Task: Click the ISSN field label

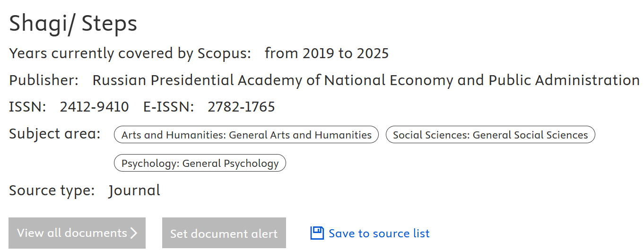Action: coord(27,107)
